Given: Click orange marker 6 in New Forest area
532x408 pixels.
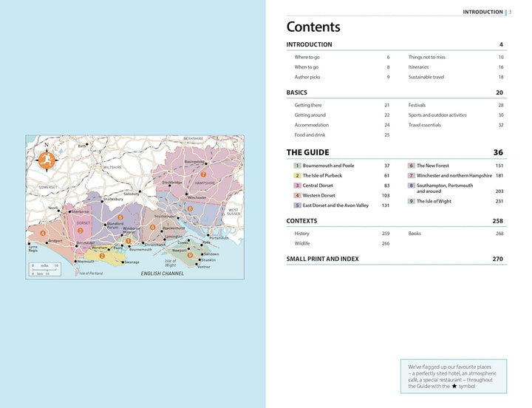Looking at the screenshot, I should (153, 227).
